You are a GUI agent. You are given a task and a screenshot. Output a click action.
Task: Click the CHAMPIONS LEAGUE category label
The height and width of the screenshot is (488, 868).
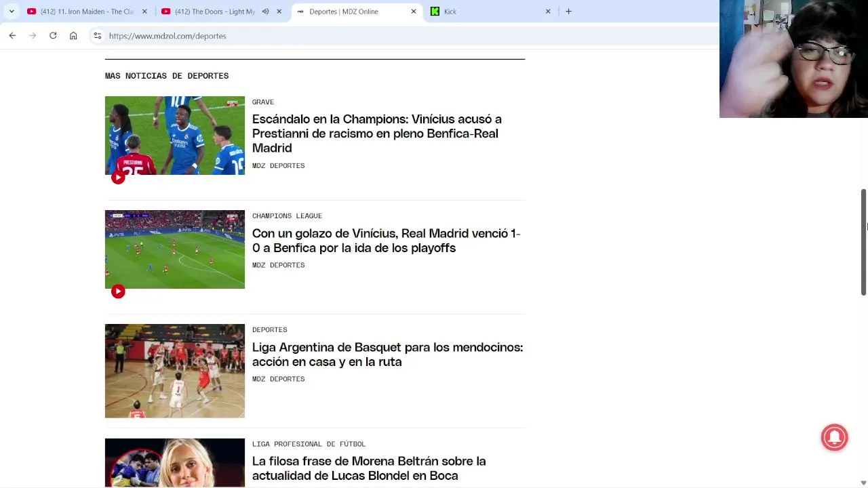[287, 216]
